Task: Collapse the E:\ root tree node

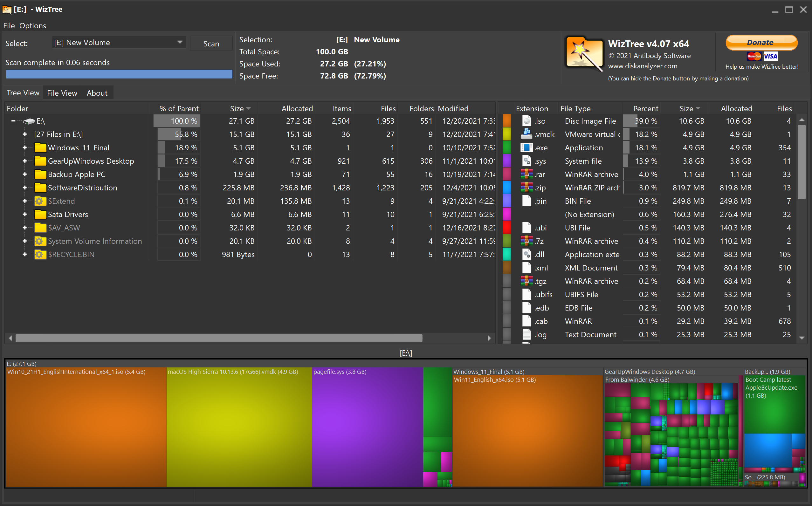Action: tap(13, 121)
